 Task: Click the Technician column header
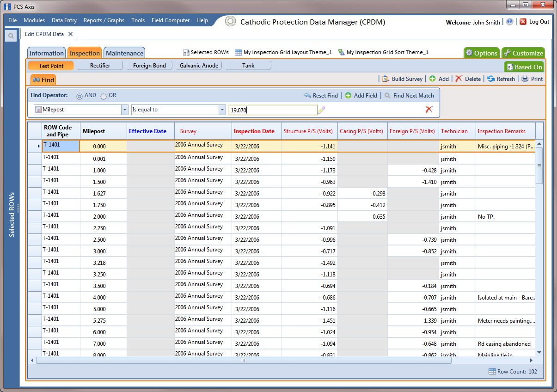[457, 131]
